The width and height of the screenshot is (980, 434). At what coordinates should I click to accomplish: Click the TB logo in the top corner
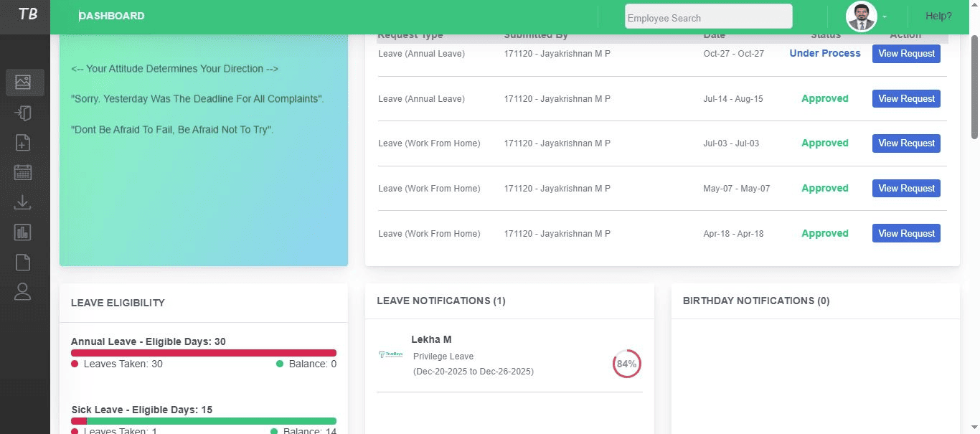(x=27, y=15)
